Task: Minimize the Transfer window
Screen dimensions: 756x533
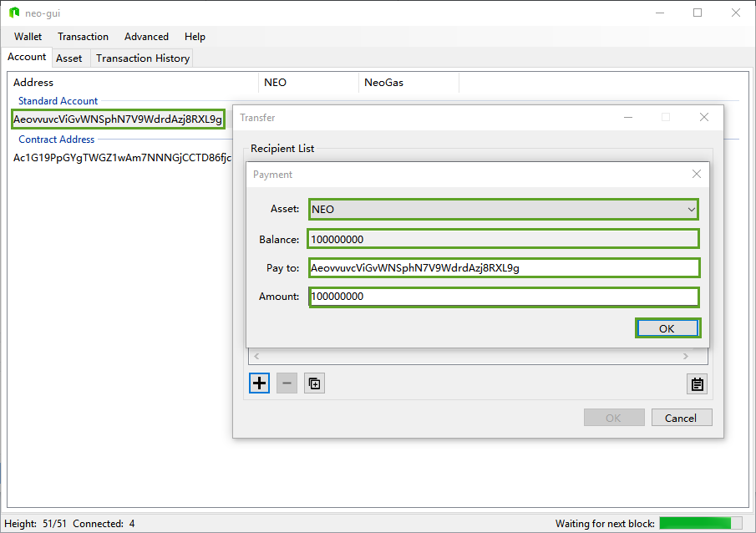Action: [628, 117]
